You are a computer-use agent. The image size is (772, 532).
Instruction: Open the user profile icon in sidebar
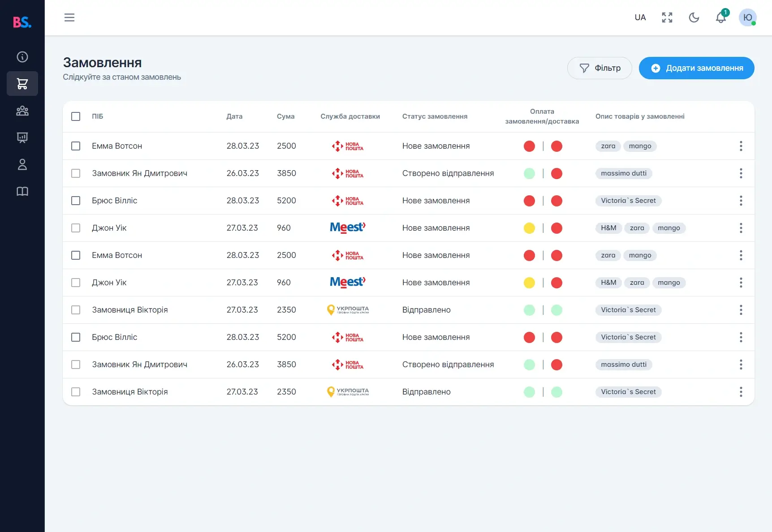click(22, 165)
